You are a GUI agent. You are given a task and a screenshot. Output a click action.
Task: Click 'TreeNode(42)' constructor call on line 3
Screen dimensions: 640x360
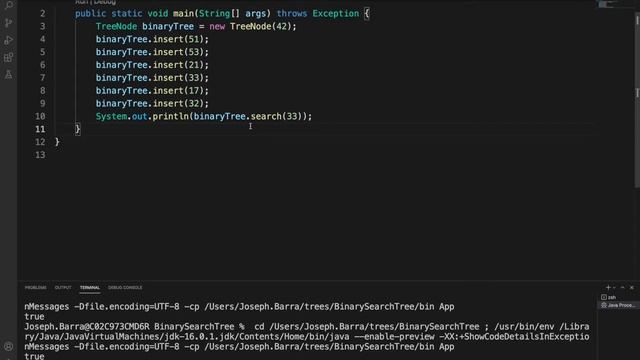coord(260,27)
